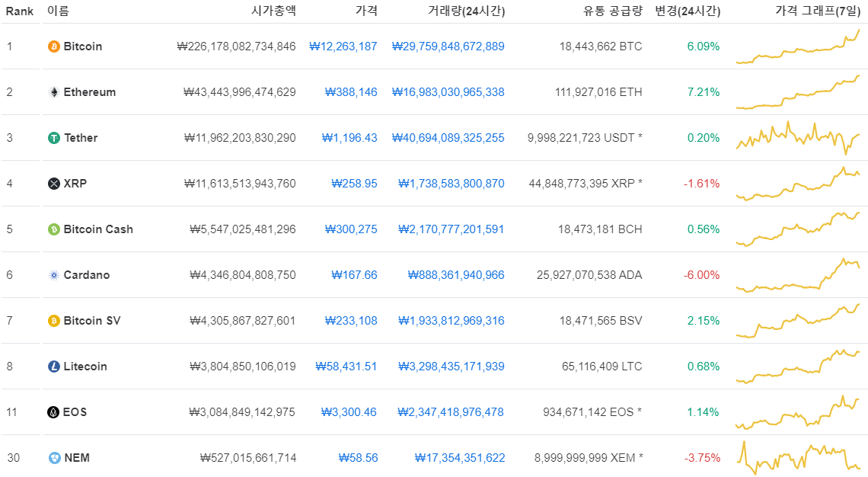The image size is (868, 477).
Task: Open Bitcoin 7-day price graph
Action: pos(798,46)
